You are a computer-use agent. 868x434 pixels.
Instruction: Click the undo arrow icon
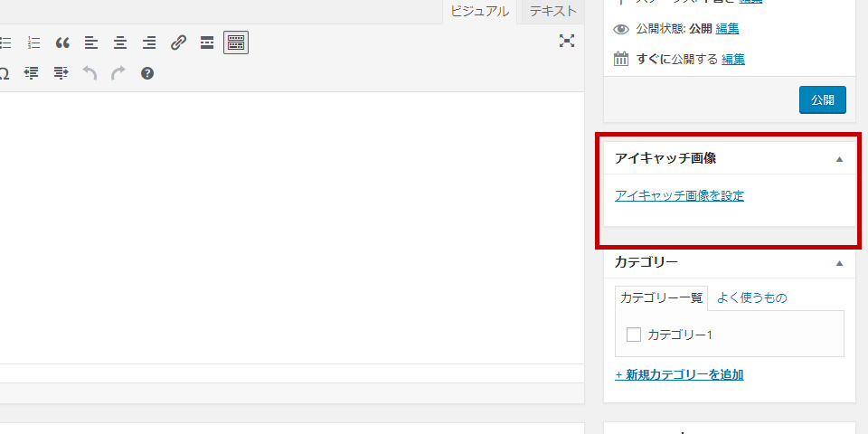[90, 73]
